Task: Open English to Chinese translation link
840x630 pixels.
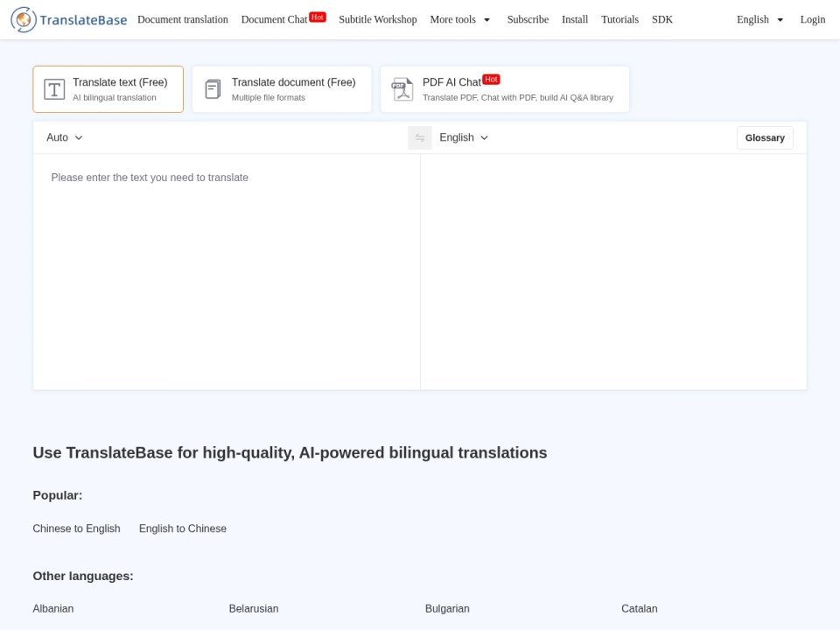Action: [x=183, y=528]
